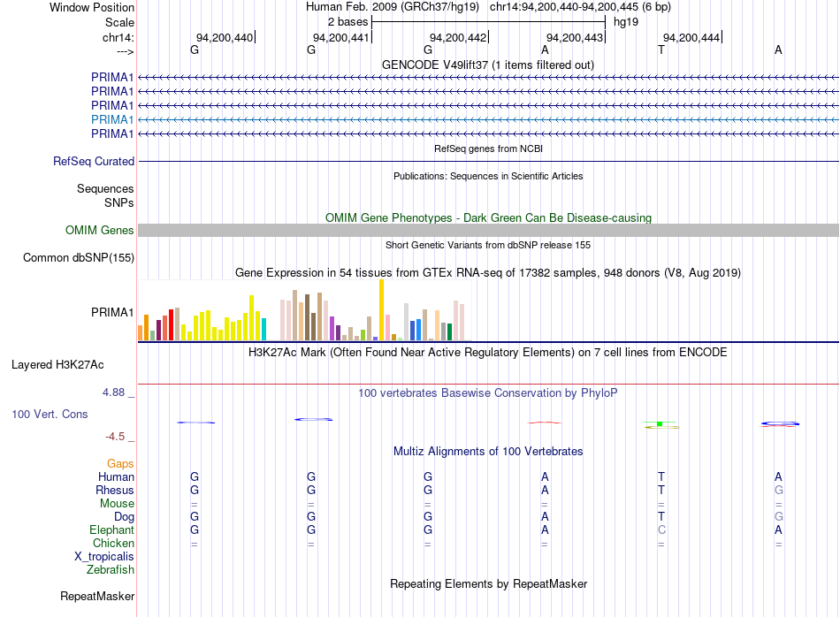Open the Multiz Alignments of 100 Vertebrates title
Screen dimensions: 840x617
(488, 452)
